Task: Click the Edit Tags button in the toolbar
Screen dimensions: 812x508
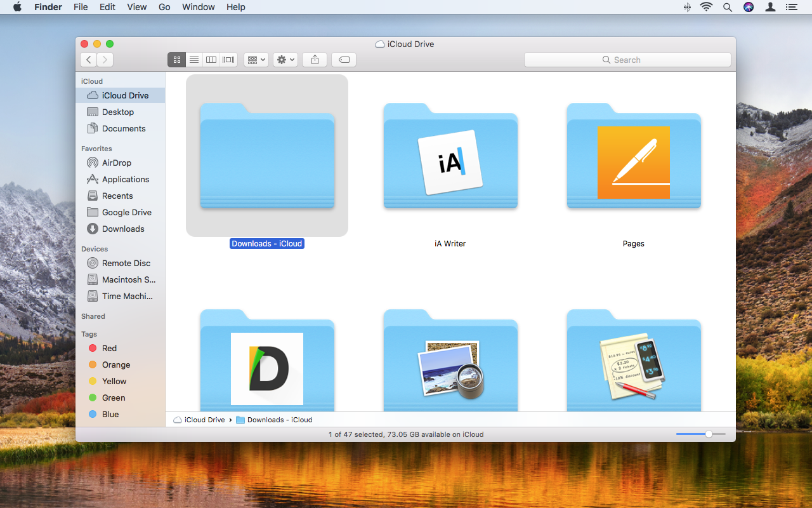Action: (343, 59)
